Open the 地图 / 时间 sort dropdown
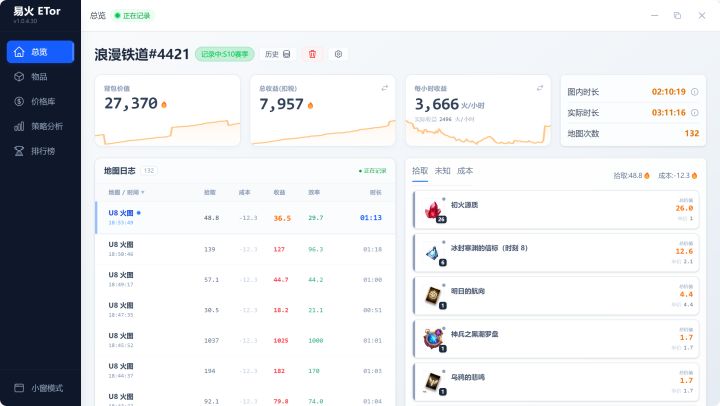Screen dimensions: 720x406 126,192
